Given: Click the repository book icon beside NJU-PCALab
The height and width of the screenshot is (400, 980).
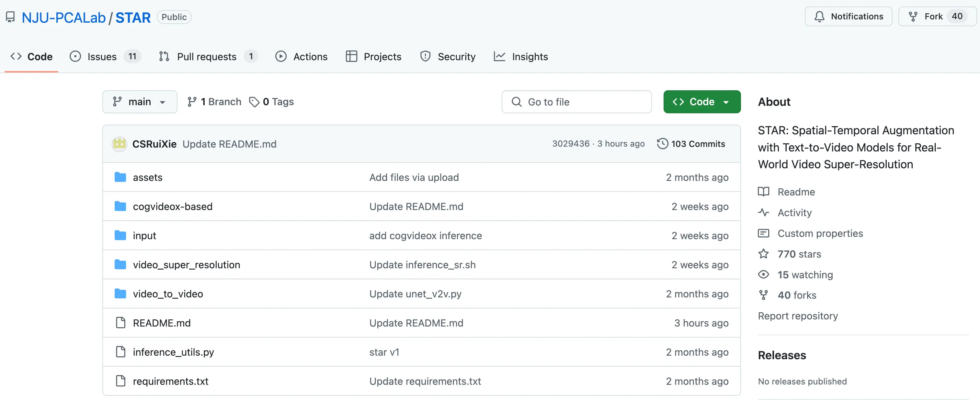Looking at the screenshot, I should [x=10, y=17].
